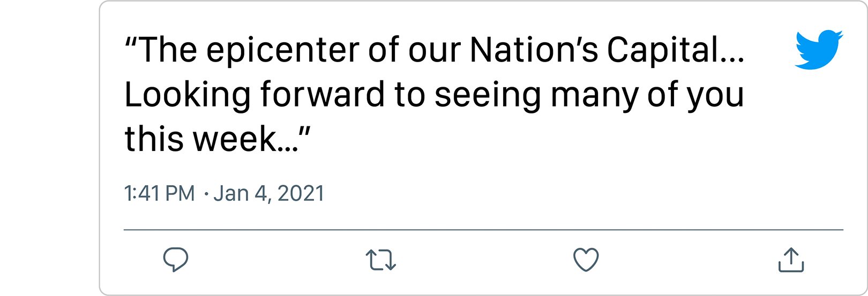Click the word "epicenter" in the tweet

click(x=283, y=51)
